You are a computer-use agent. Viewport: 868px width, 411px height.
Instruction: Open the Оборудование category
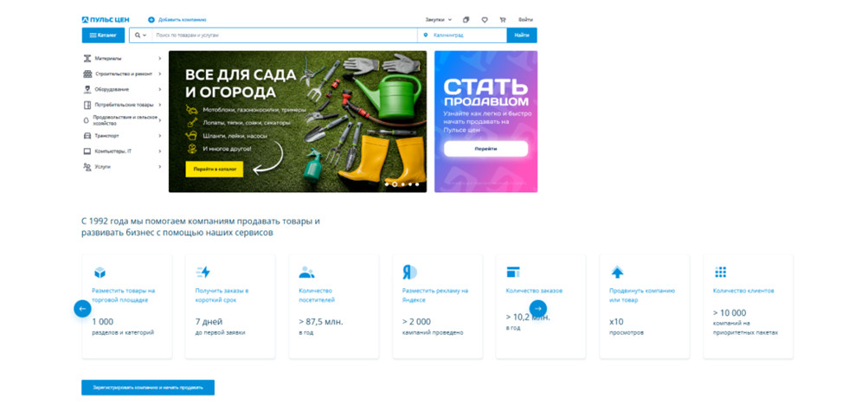tap(112, 89)
